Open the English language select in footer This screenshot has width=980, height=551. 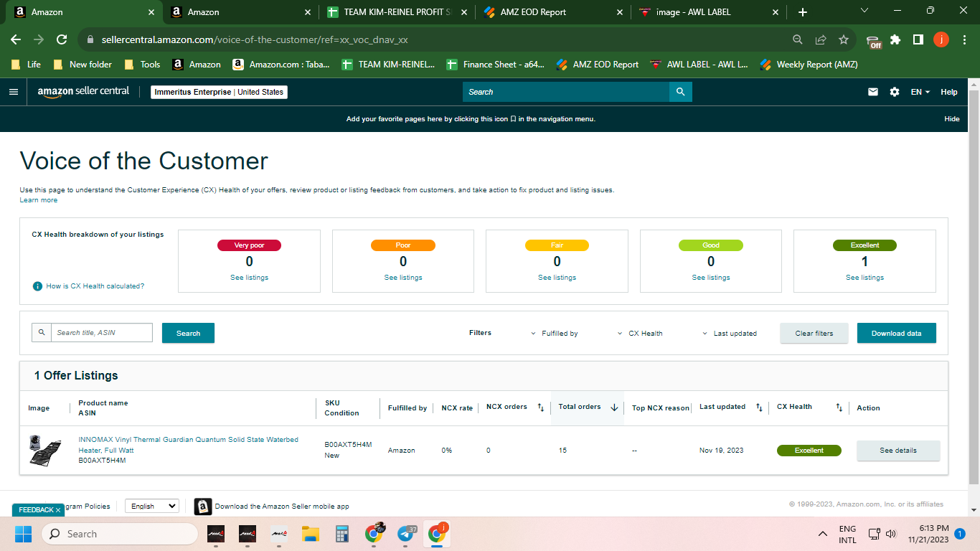click(151, 506)
